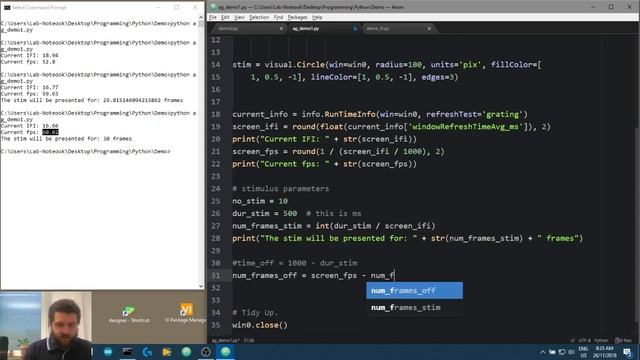Screen dimensions: 640x360
Task: Open the Edit menu in Atom
Action: point(225,17)
